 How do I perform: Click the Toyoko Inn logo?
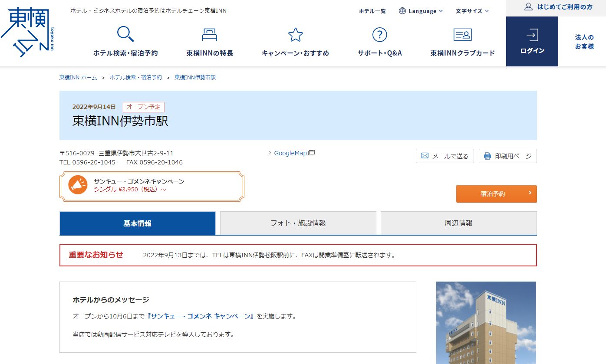tap(27, 33)
